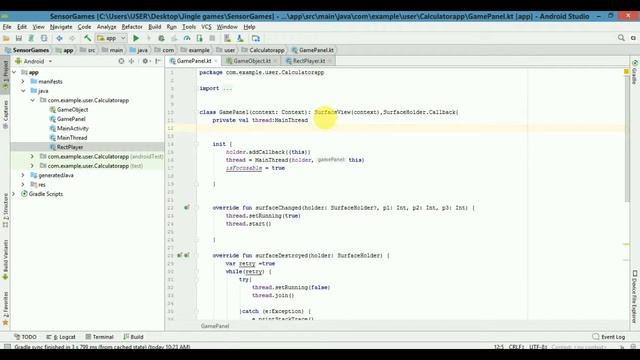Click gutter override marker at surfaceChanged line
This screenshot has width=640, height=360.
point(187,207)
